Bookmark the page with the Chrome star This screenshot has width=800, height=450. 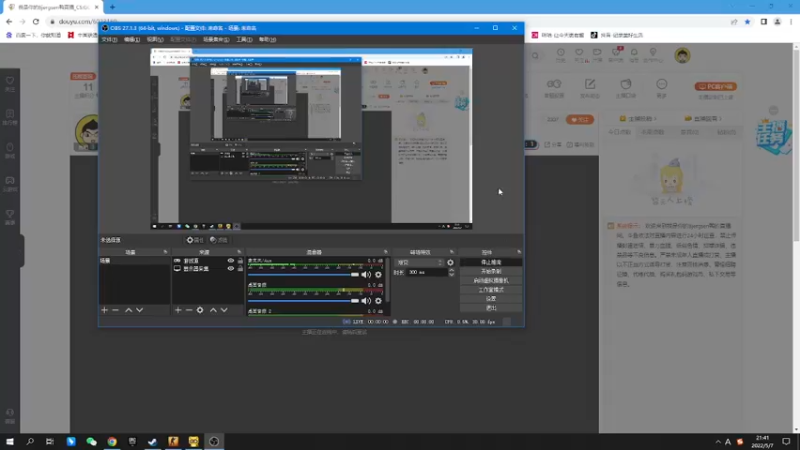pyautogui.click(x=747, y=21)
